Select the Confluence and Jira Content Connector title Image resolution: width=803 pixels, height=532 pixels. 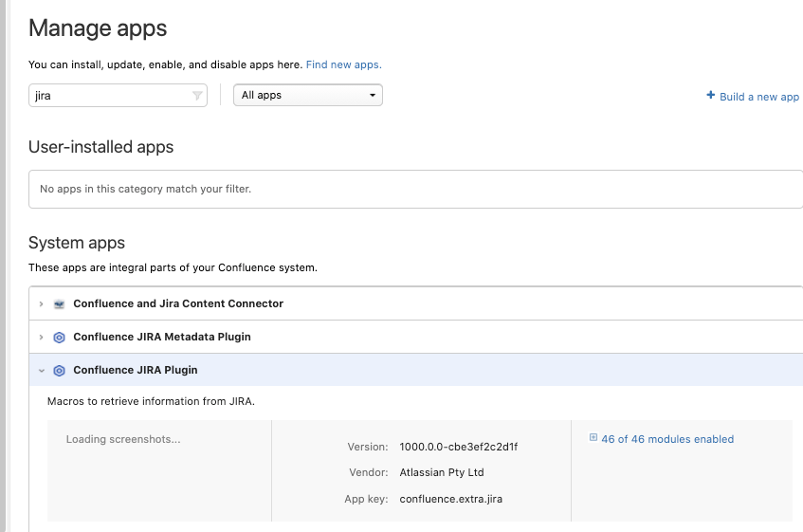(x=178, y=303)
